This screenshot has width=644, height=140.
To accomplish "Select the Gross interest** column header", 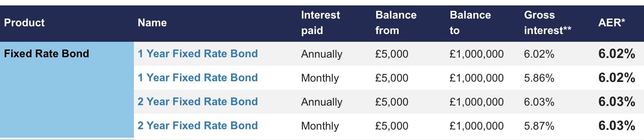I will [548, 23].
